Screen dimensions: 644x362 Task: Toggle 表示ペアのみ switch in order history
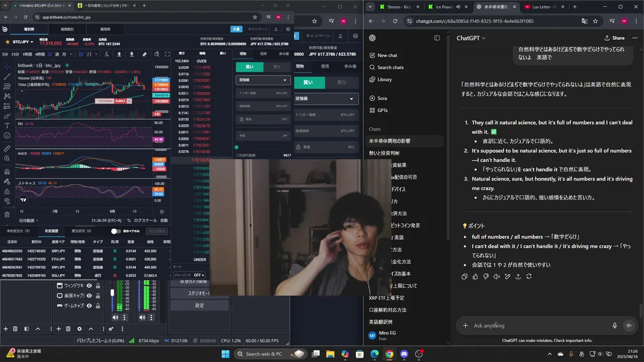pyautogui.click(x=116, y=231)
